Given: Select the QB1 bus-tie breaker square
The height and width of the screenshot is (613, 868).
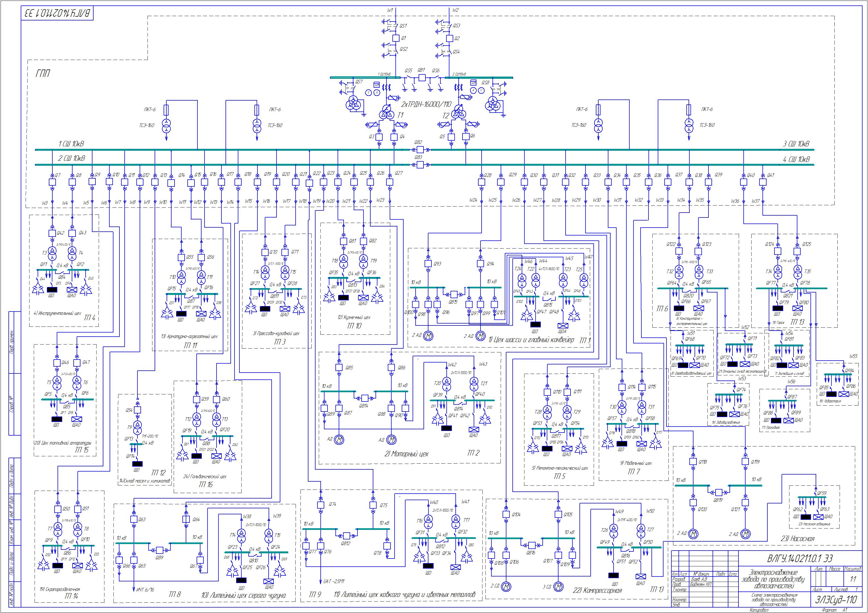Looking at the screenshot, I should 423,78.
